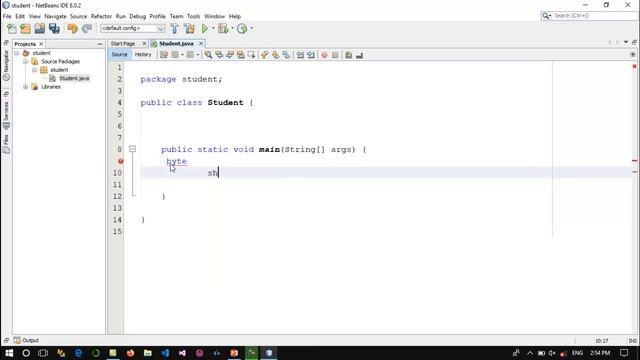640x360 pixels.
Task: Close the Projects panel tab
Action: [41, 44]
